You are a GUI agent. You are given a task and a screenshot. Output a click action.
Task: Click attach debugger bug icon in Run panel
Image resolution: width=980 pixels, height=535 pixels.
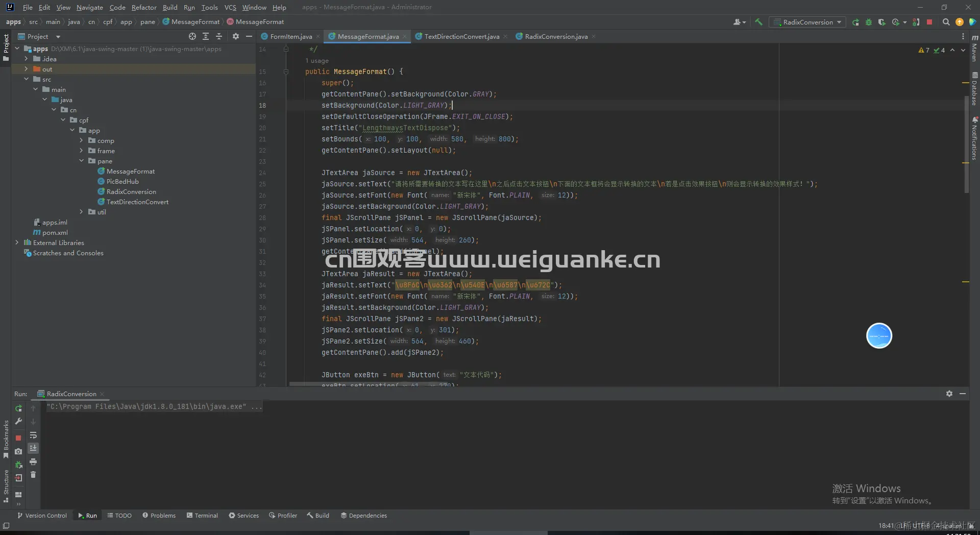18,465
